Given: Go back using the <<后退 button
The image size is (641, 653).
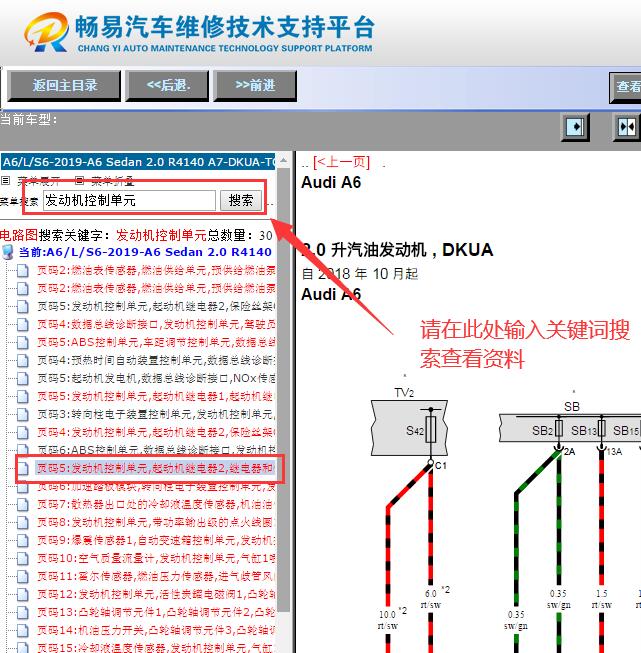Looking at the screenshot, I should [x=167, y=86].
